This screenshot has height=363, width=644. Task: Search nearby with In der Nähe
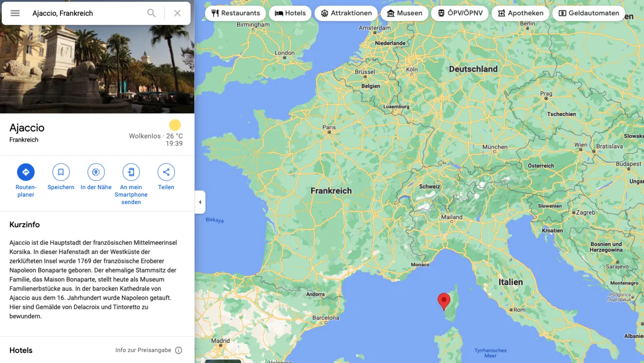[96, 172]
